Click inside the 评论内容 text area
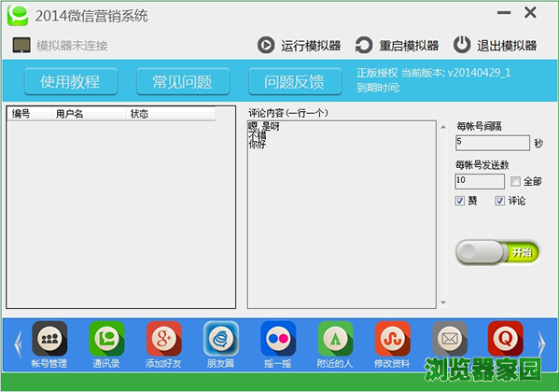The width and height of the screenshot is (559, 392). coord(342,215)
